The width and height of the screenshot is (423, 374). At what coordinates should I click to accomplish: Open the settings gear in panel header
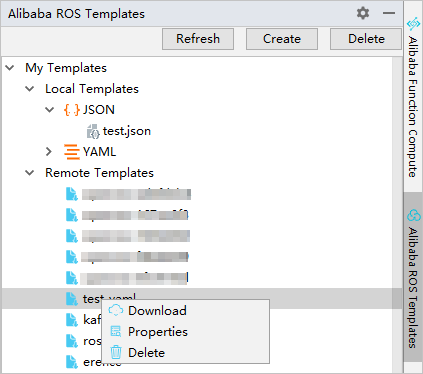[363, 14]
